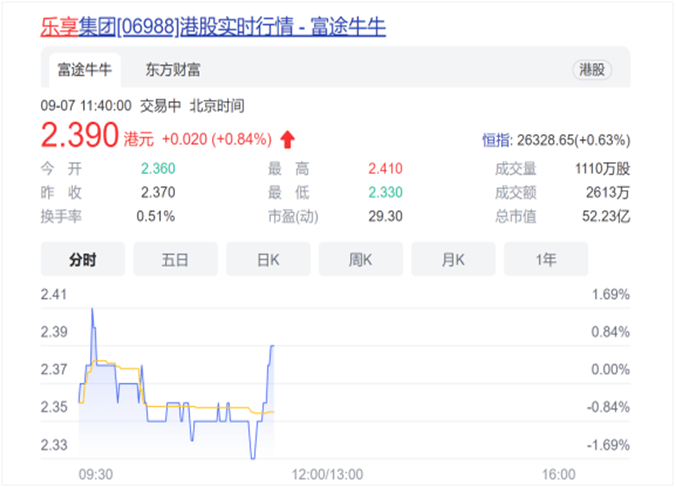This screenshot has height=487, width=676.
Task: Click the 市盈(动) value 29.30
Action: pos(385,216)
